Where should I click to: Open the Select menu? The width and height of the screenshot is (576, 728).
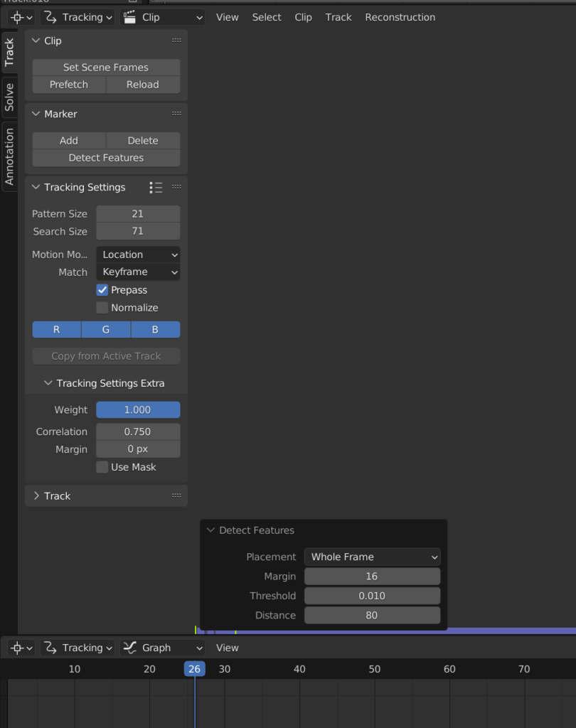click(267, 17)
